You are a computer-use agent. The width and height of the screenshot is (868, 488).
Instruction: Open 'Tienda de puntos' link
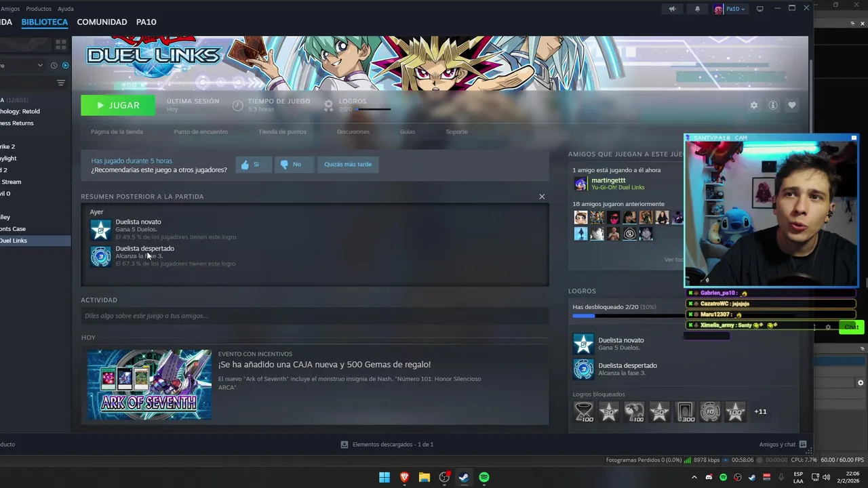click(x=282, y=131)
